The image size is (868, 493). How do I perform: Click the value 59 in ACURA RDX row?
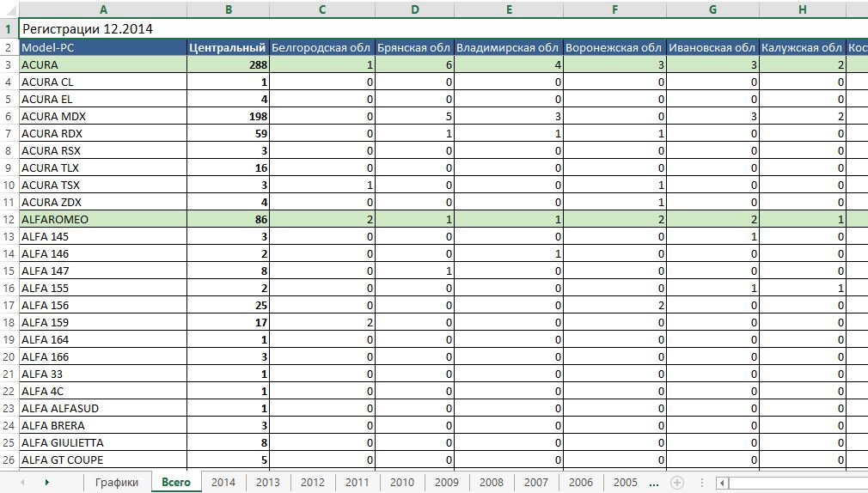point(228,133)
